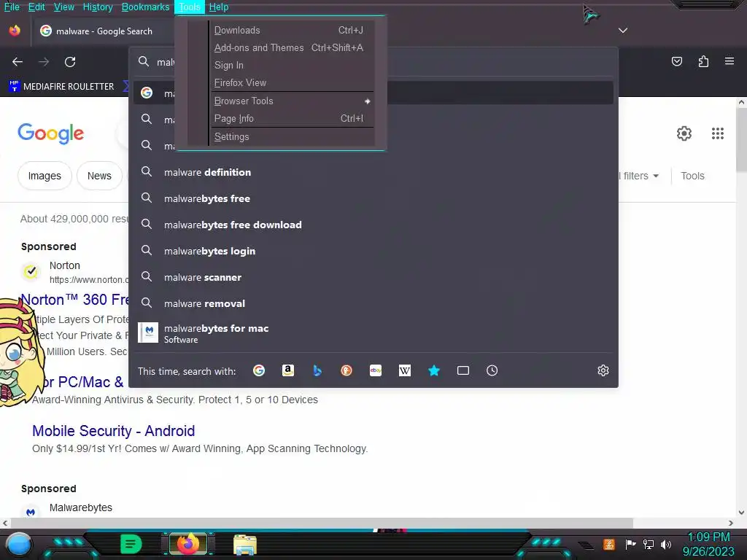The height and width of the screenshot is (560, 747).
Task: Open the Edit menu
Action: click(x=36, y=7)
